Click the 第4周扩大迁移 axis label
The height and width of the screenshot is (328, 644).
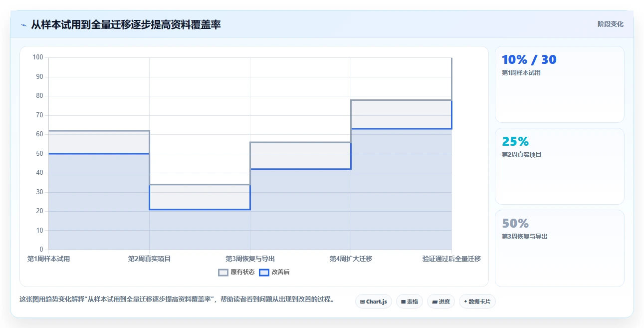point(351,259)
